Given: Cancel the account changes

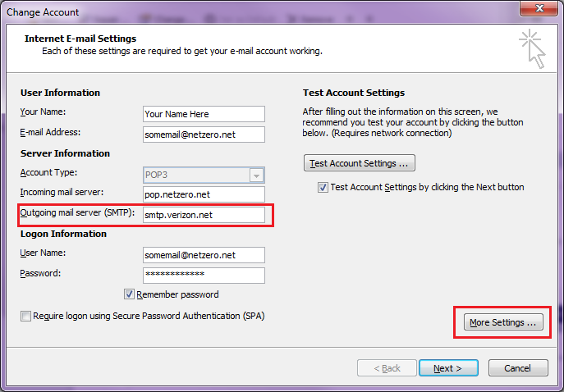Looking at the screenshot, I should [x=517, y=368].
